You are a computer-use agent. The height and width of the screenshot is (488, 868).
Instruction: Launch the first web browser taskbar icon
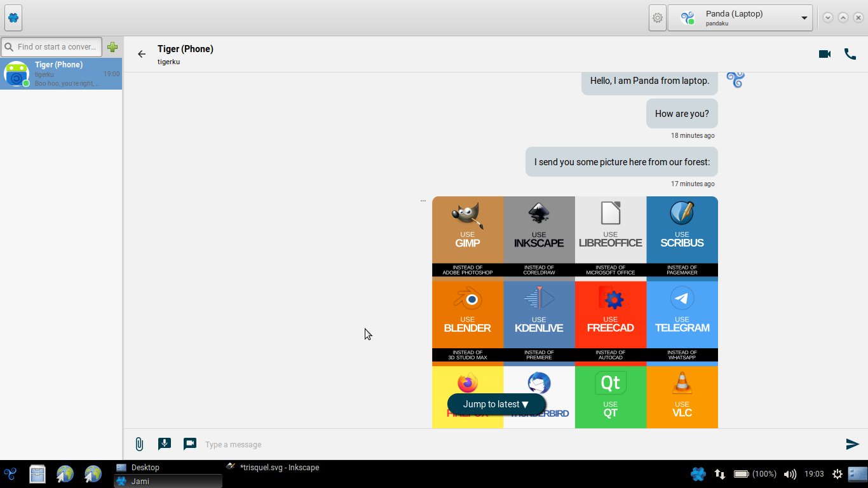coord(65,474)
